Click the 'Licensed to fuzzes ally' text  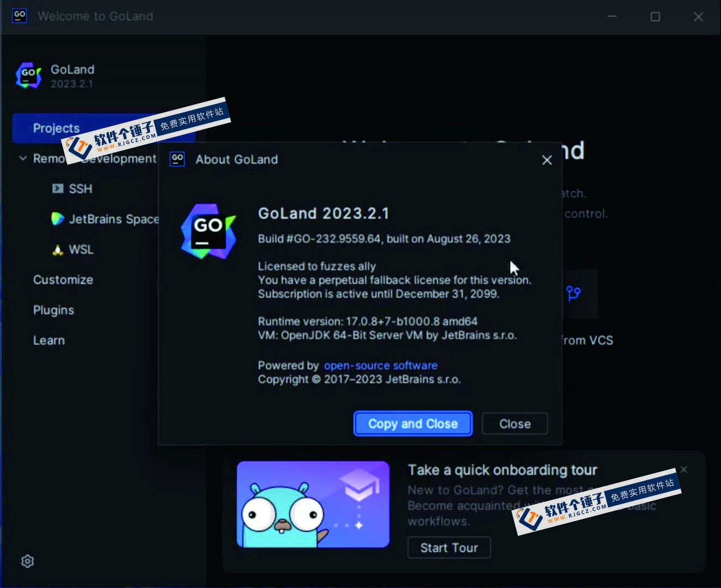[x=317, y=266]
